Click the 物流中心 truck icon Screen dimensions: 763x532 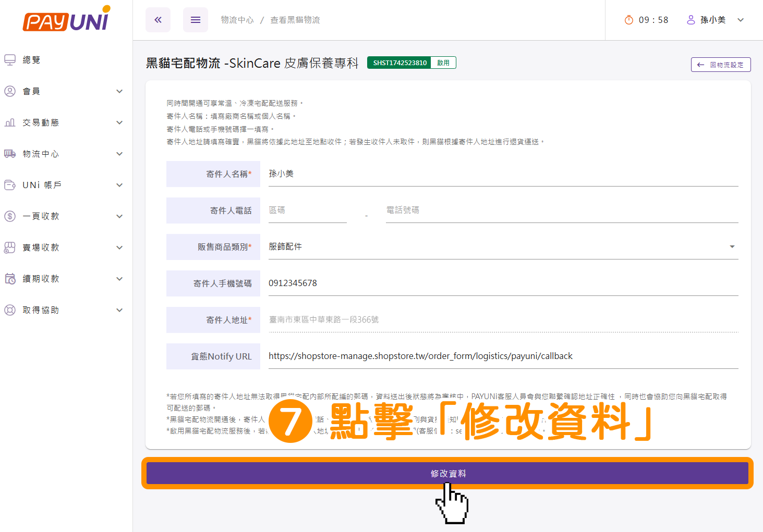pos(10,154)
